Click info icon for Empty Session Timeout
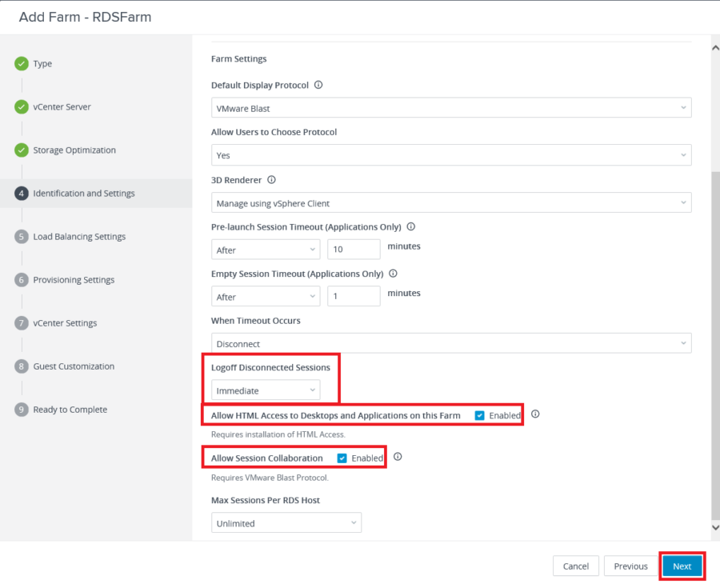The height and width of the screenshot is (588, 720). coord(392,273)
